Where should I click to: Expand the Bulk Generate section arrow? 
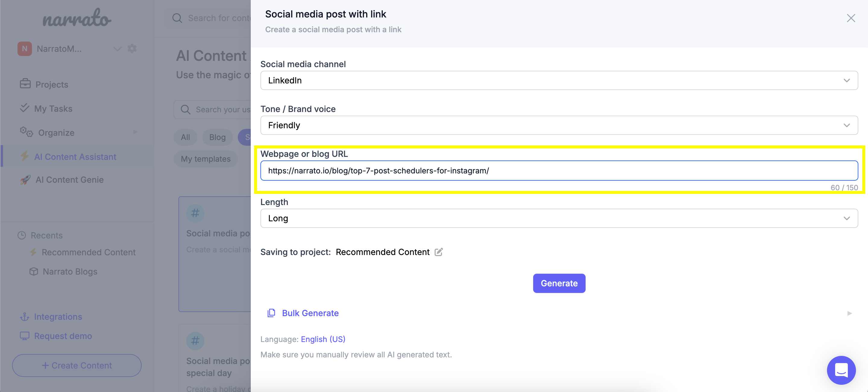click(849, 313)
